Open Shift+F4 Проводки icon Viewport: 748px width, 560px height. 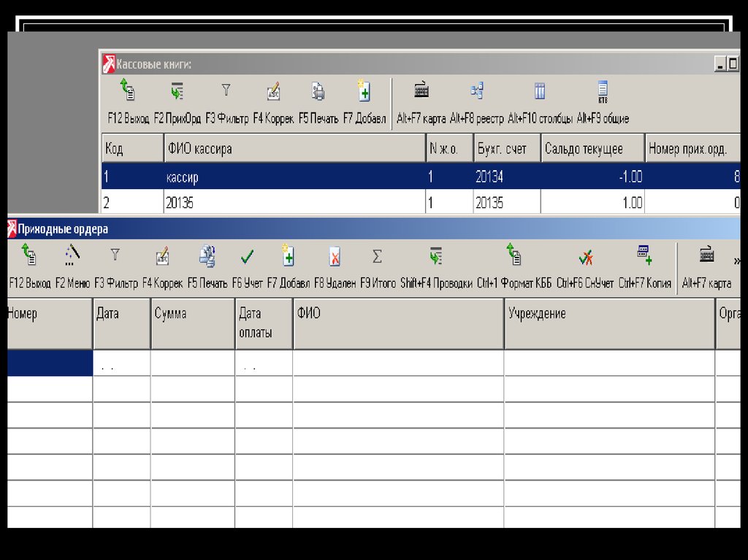[x=436, y=257]
